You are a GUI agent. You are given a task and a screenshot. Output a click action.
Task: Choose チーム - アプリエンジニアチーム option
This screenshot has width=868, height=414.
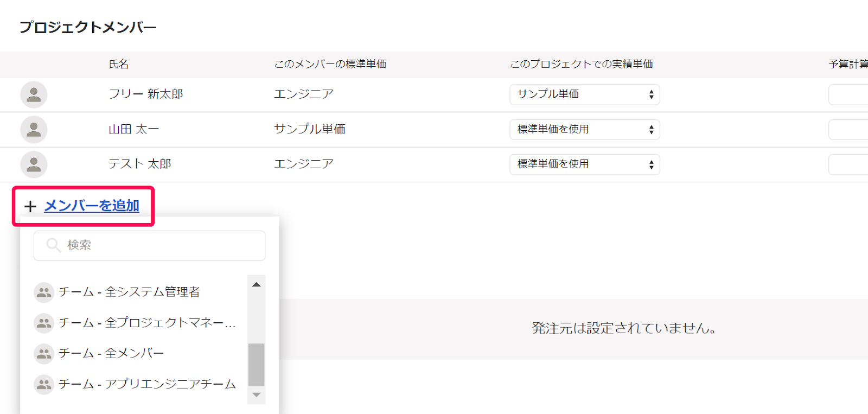click(147, 384)
